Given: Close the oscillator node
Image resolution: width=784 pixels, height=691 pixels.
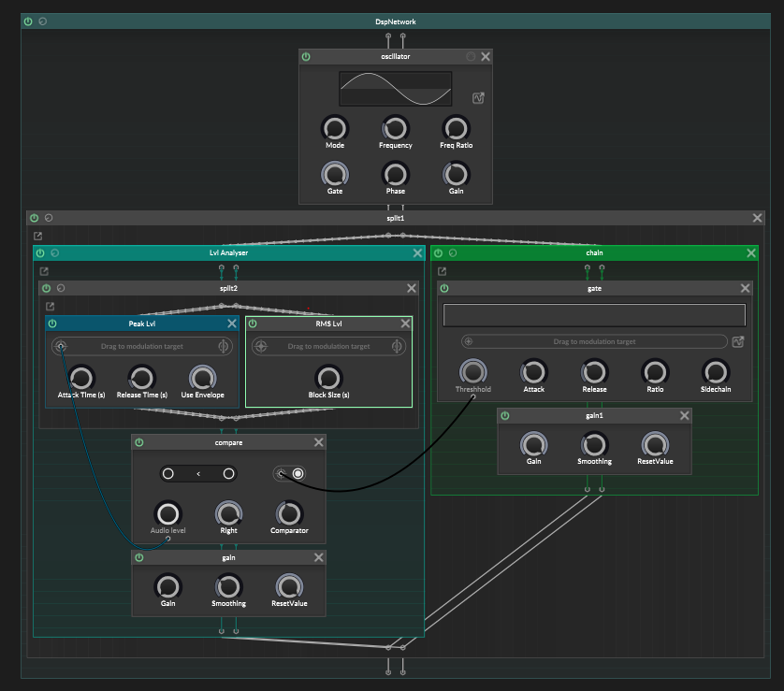Looking at the screenshot, I should coord(486,56).
